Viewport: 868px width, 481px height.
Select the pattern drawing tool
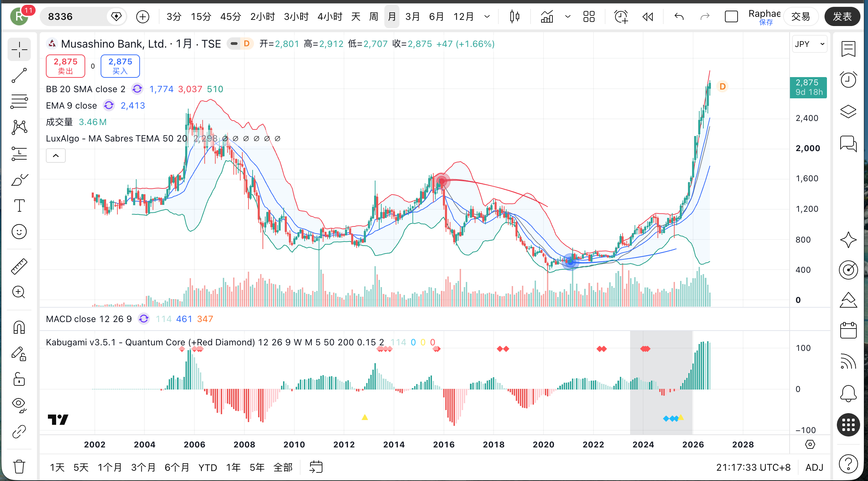19,127
